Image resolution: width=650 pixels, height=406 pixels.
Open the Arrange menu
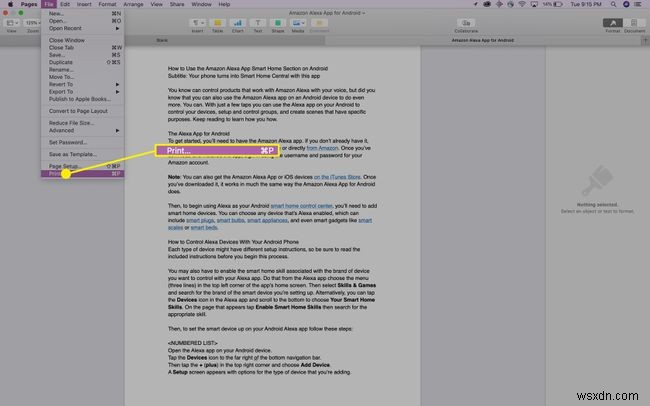tap(133, 4)
